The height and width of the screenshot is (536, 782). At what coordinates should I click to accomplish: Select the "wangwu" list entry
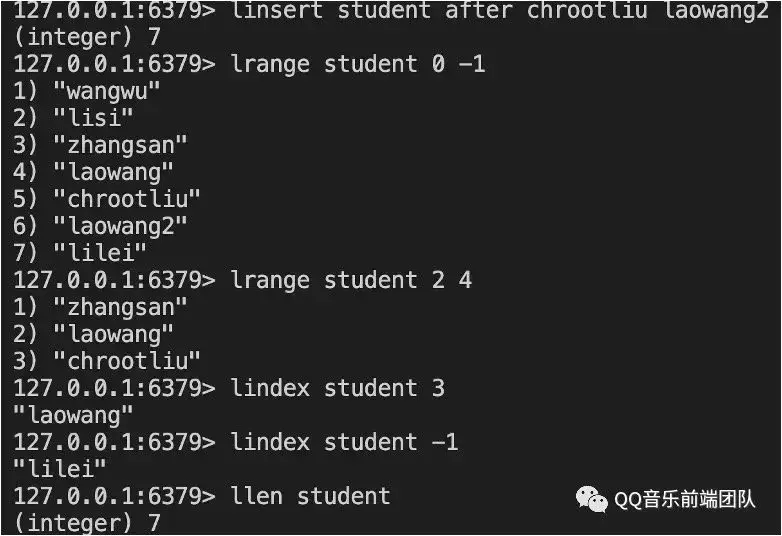(x=107, y=91)
